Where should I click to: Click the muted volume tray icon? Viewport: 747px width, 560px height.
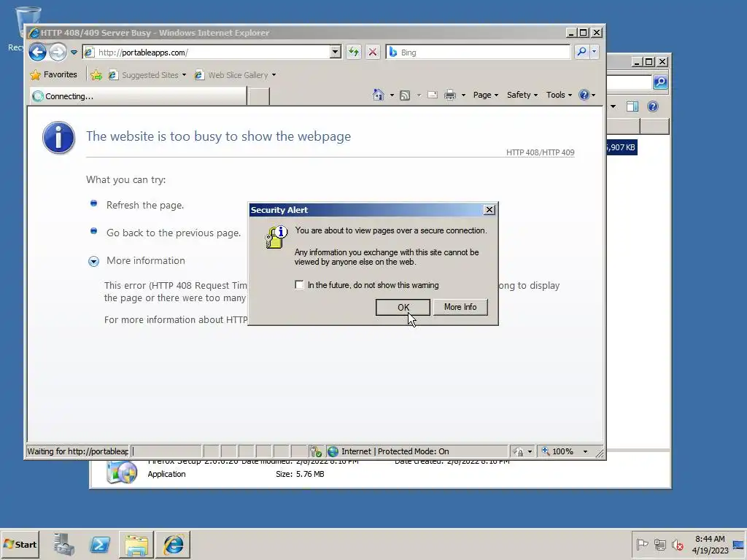tap(678, 544)
